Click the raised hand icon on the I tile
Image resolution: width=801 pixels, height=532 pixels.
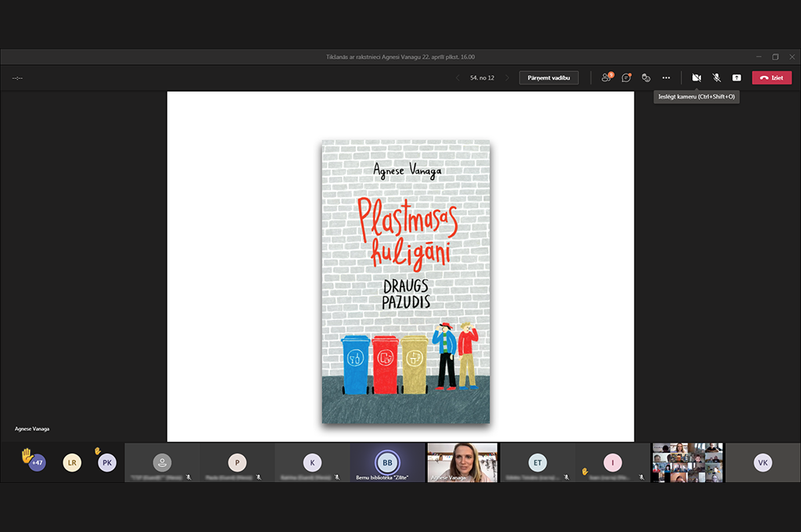(x=584, y=471)
